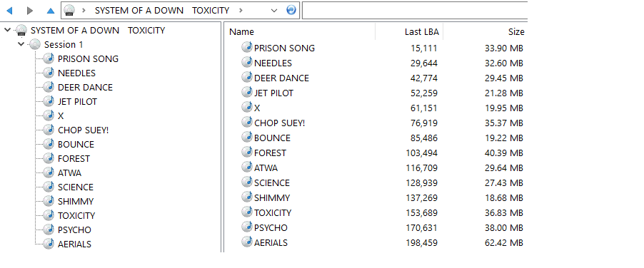Select PSYCHO in the tree
This screenshot has width=644, height=268.
coord(74,230)
